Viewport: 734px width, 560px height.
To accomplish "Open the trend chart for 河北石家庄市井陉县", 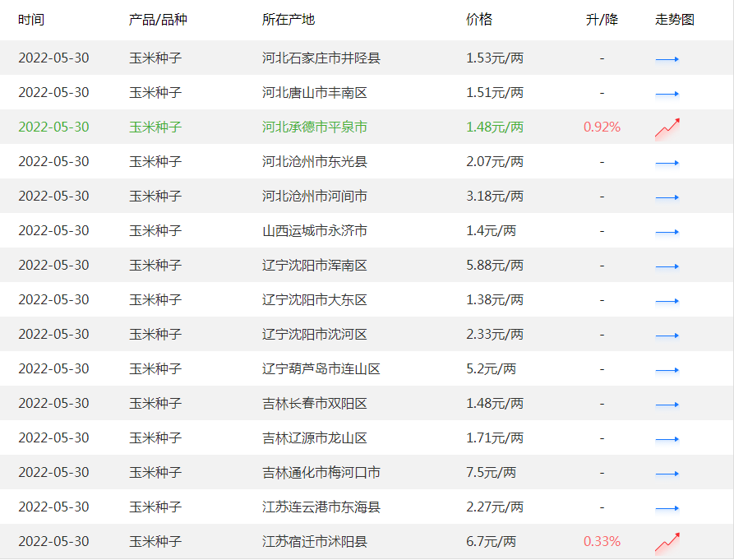I will coord(667,58).
